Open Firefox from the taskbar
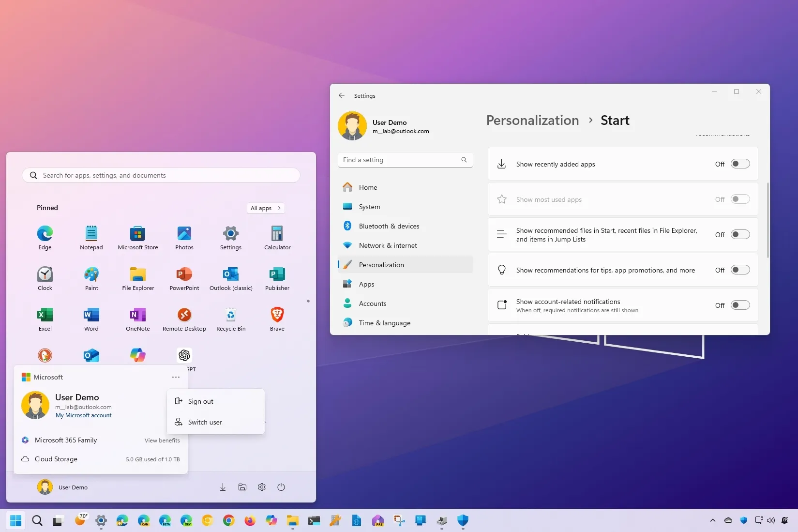Screen dimensions: 798x532 click(x=250, y=520)
